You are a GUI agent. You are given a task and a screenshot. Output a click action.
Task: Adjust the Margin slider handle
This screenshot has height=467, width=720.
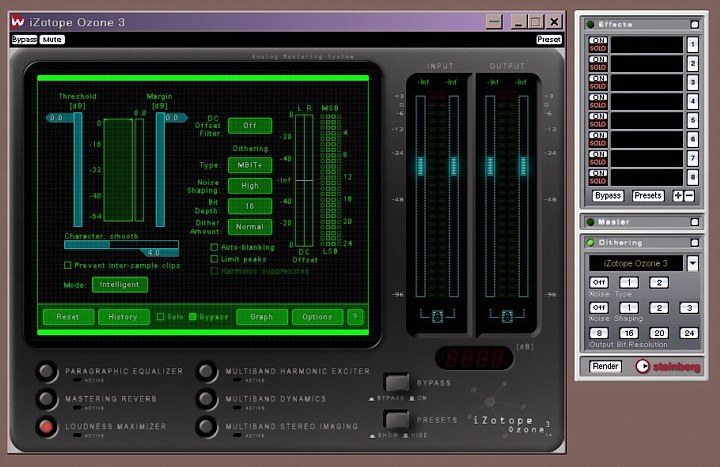tap(175, 118)
